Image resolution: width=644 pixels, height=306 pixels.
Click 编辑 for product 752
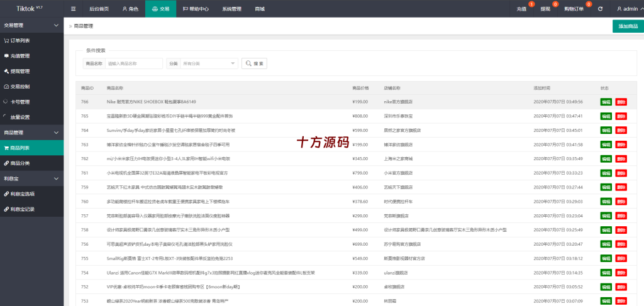(x=606, y=287)
